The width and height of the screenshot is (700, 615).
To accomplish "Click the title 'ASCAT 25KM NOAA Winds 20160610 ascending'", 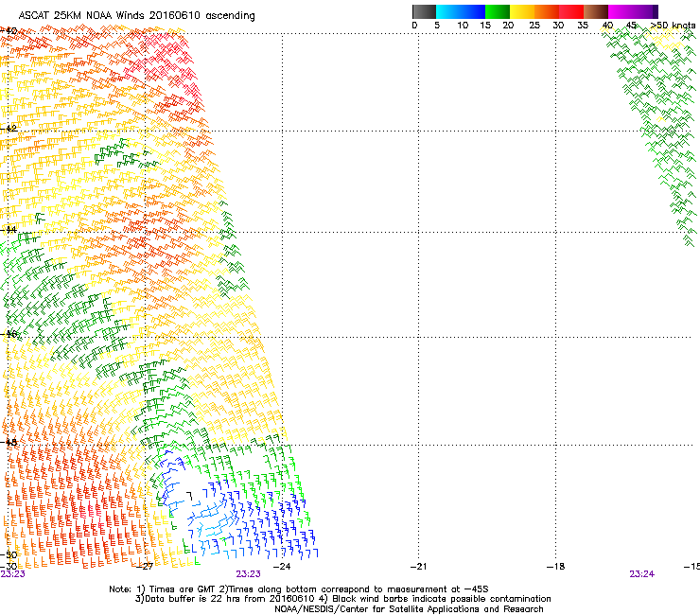I will 136,16.
